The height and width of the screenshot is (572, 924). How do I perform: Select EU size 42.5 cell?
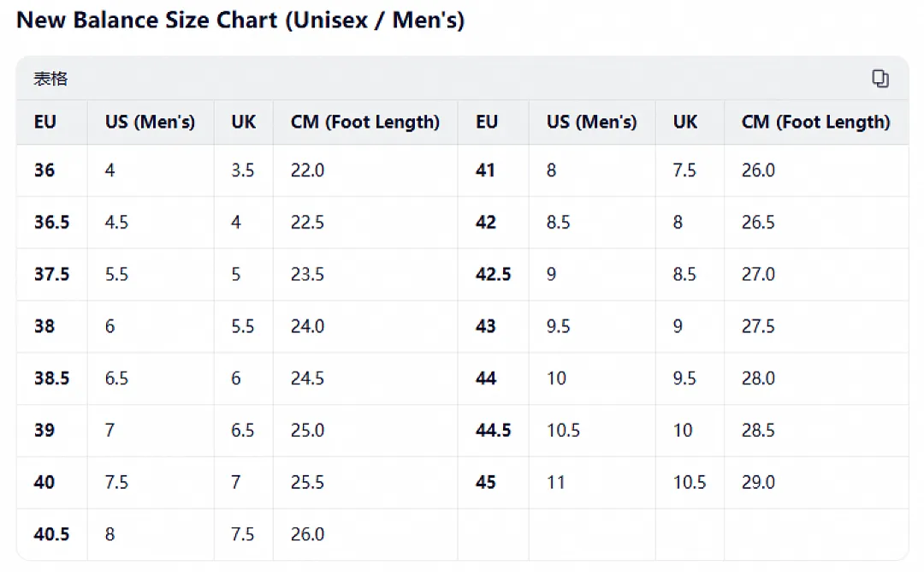pos(494,274)
